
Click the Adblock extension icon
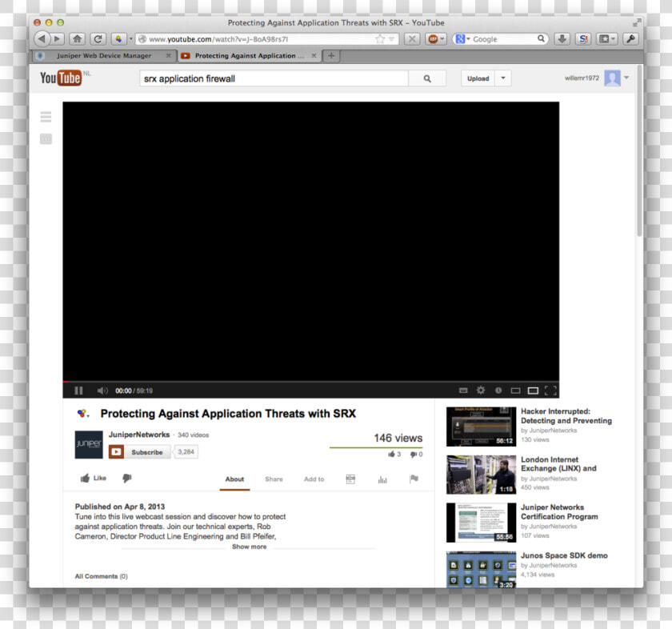click(x=434, y=39)
